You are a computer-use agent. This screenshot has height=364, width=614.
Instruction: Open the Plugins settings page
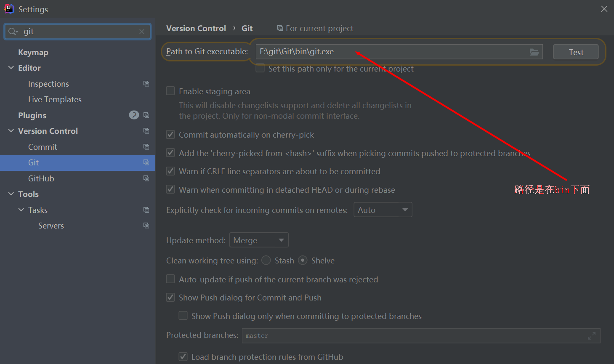pos(32,115)
